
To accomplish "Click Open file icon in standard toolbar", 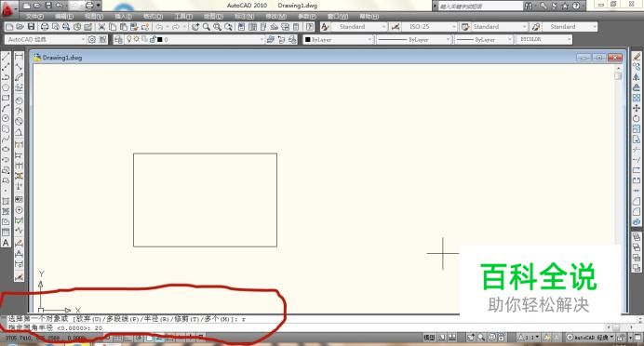I will pos(20,27).
